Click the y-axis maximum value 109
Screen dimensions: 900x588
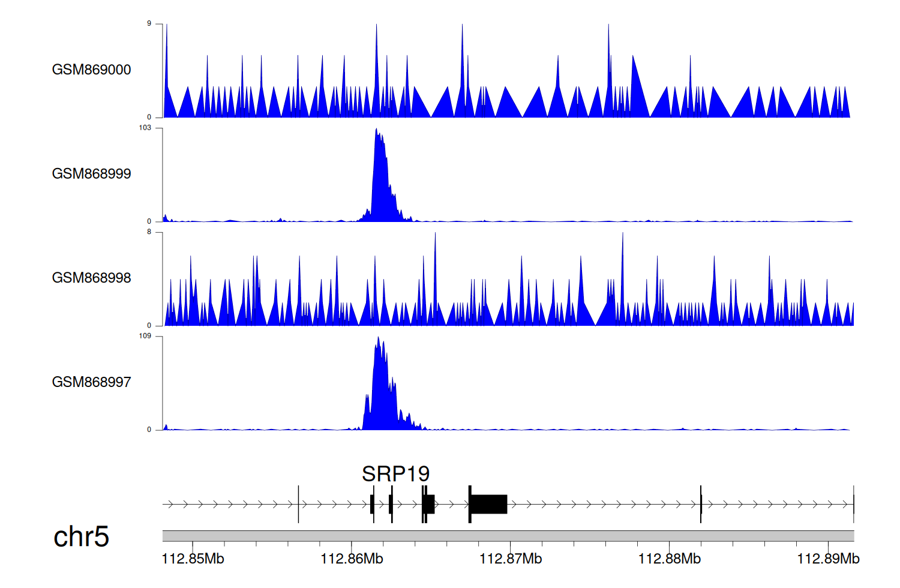(x=145, y=336)
